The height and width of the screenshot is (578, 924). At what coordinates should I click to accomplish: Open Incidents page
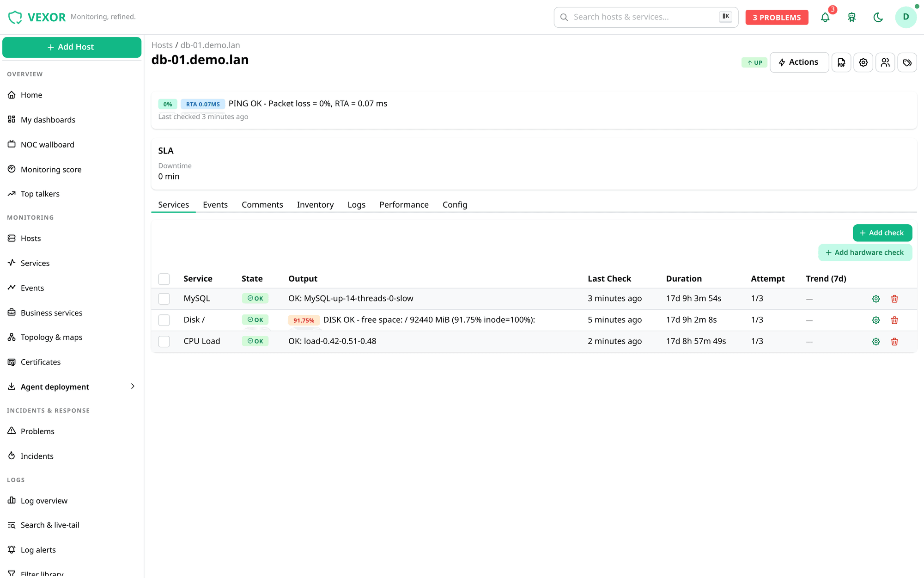[x=72, y=456]
